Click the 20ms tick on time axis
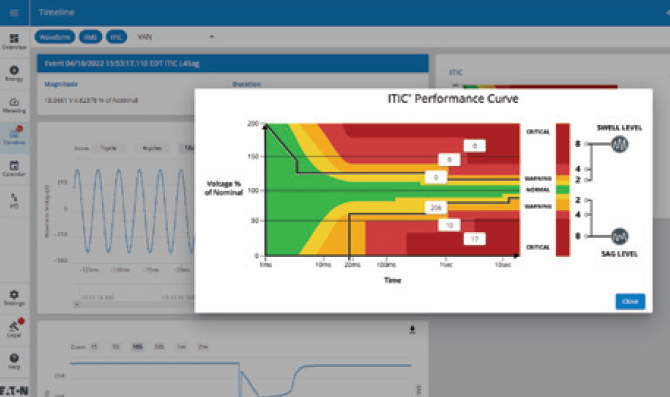 (353, 265)
